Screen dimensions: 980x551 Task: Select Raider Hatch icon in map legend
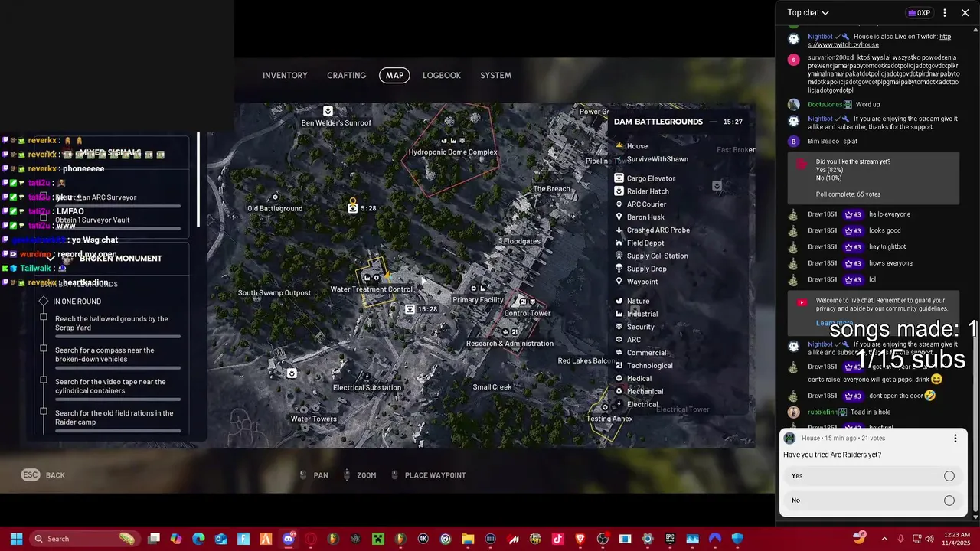point(619,191)
